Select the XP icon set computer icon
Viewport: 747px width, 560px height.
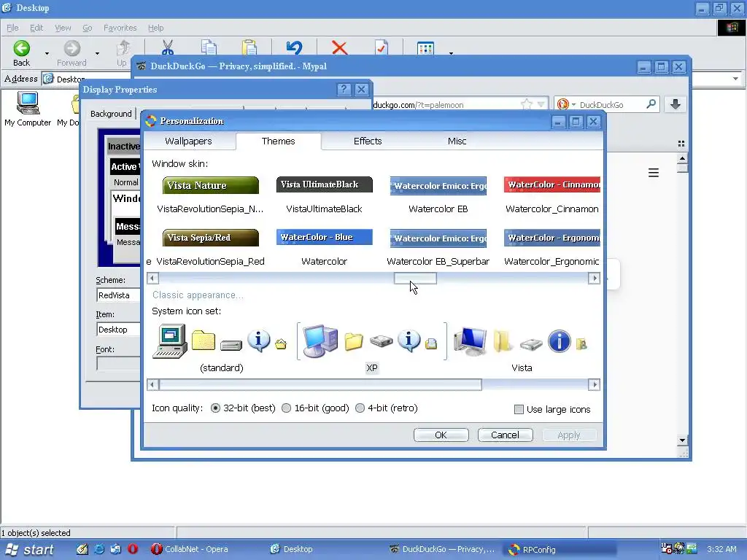click(x=320, y=341)
